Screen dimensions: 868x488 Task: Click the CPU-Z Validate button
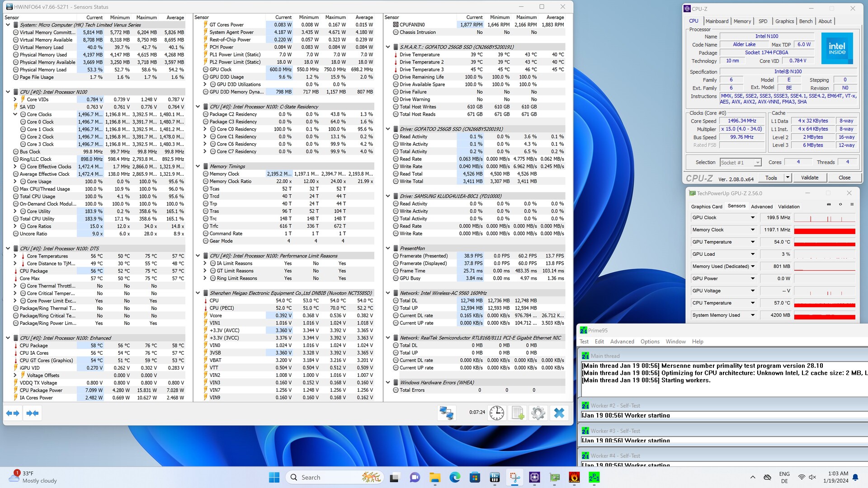[x=809, y=178]
